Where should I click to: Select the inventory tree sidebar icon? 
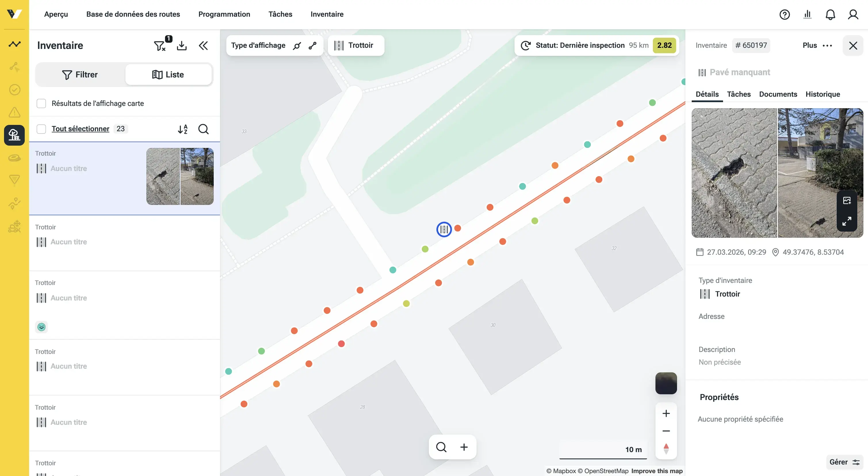[14, 135]
